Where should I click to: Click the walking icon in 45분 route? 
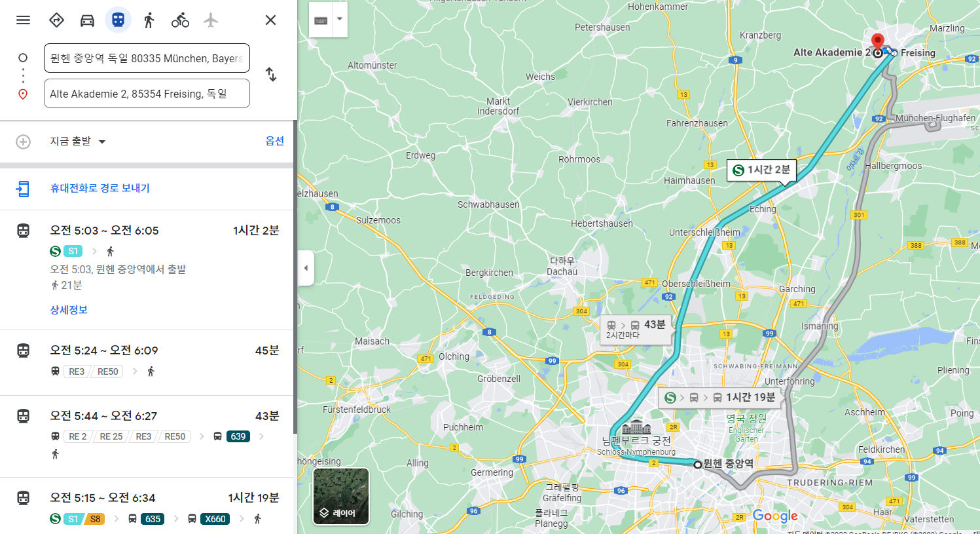151,372
